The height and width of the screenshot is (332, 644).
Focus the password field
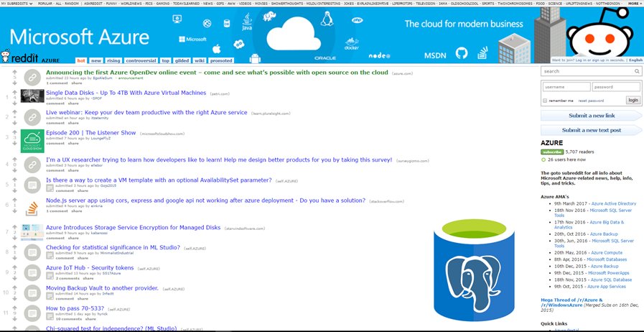click(616, 87)
